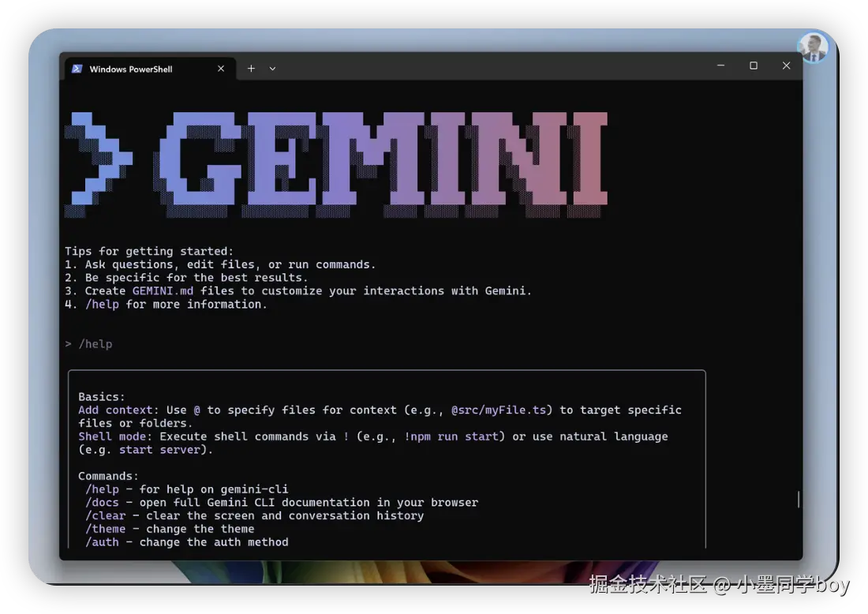
Task: Click the GEMINI ASCII art banner
Action: point(337,164)
